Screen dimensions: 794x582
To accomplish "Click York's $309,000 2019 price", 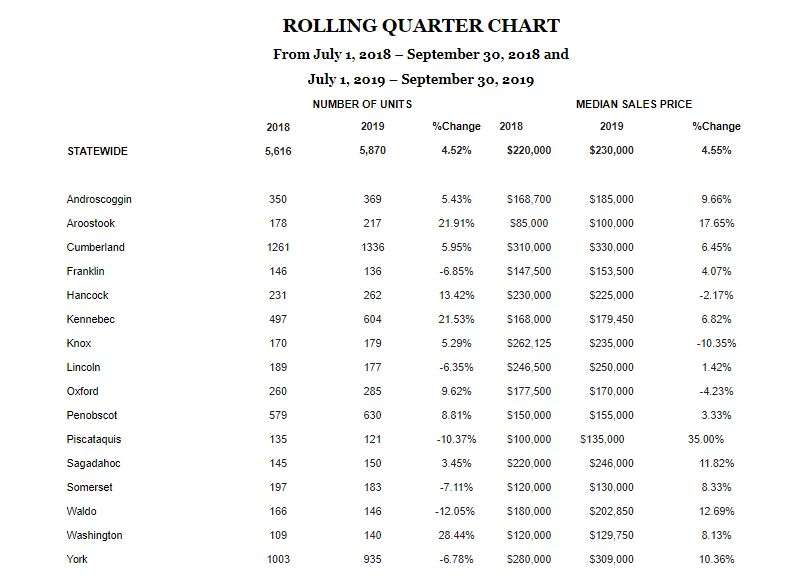I will pos(611,559).
